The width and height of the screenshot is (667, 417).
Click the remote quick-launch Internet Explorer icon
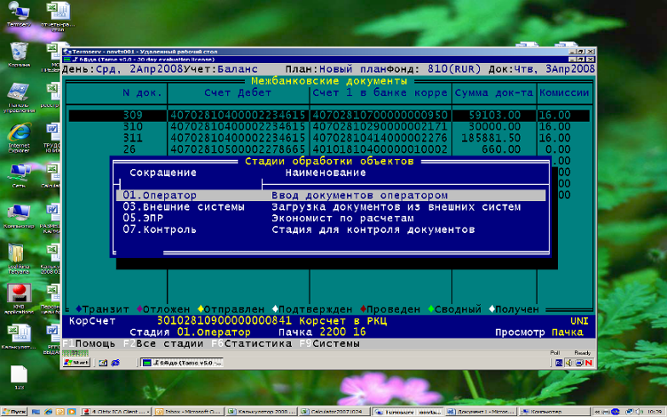[115, 363]
